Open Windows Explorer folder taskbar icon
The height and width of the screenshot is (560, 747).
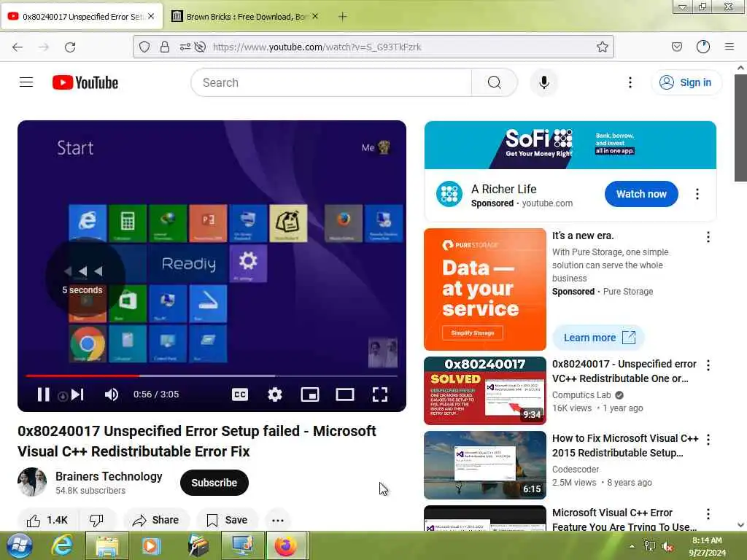(107, 545)
